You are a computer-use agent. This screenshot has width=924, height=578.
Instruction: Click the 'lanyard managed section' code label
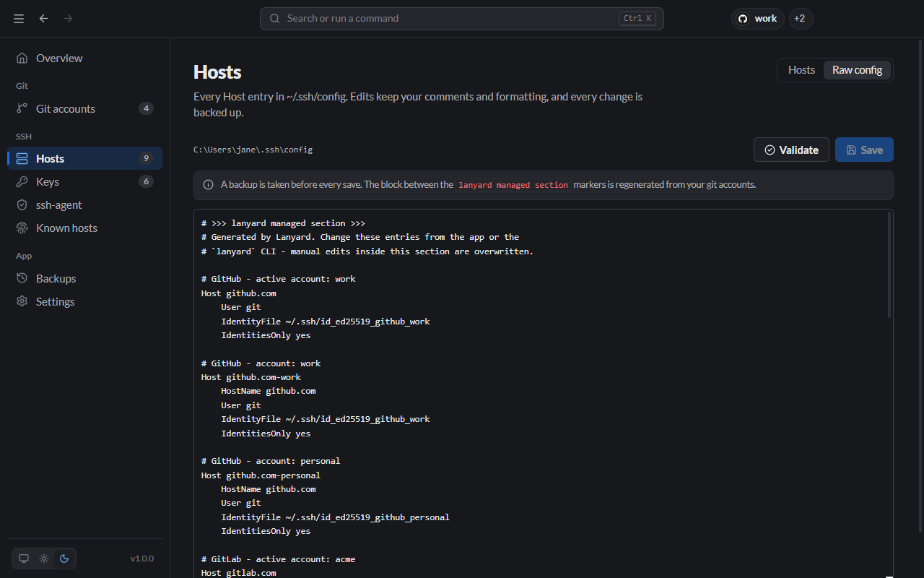coord(513,185)
